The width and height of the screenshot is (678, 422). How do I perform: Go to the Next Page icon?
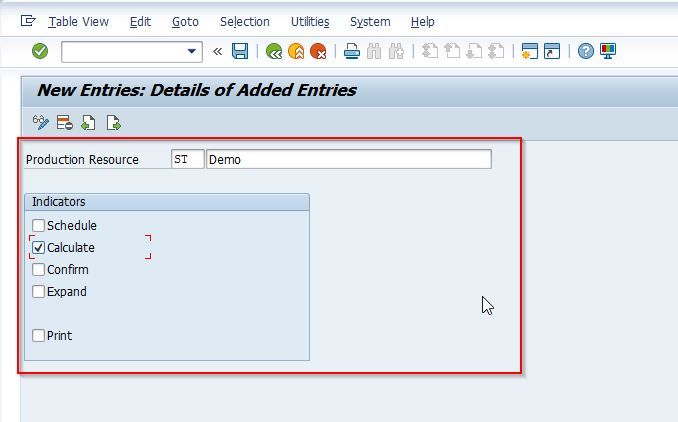474,51
